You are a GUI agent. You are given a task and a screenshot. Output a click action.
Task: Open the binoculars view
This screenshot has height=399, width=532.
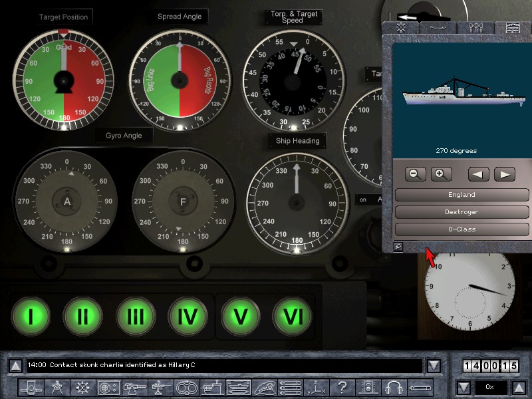[x=188, y=387]
